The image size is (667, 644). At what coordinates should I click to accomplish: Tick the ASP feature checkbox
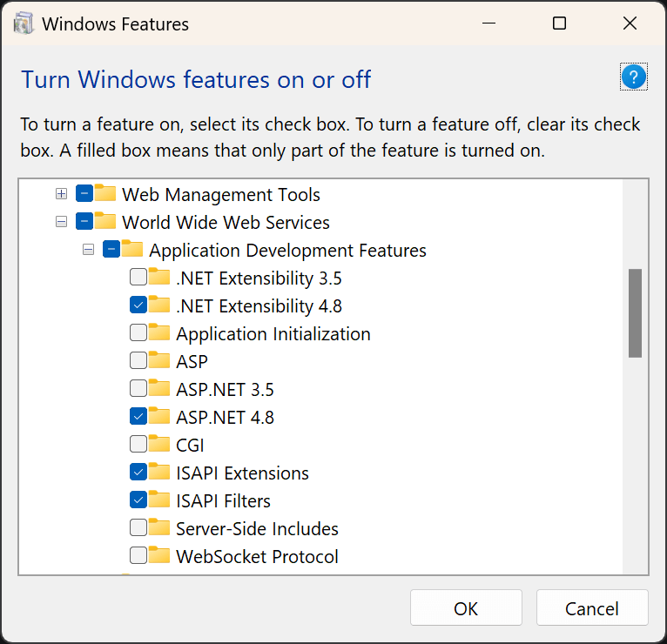[138, 360]
